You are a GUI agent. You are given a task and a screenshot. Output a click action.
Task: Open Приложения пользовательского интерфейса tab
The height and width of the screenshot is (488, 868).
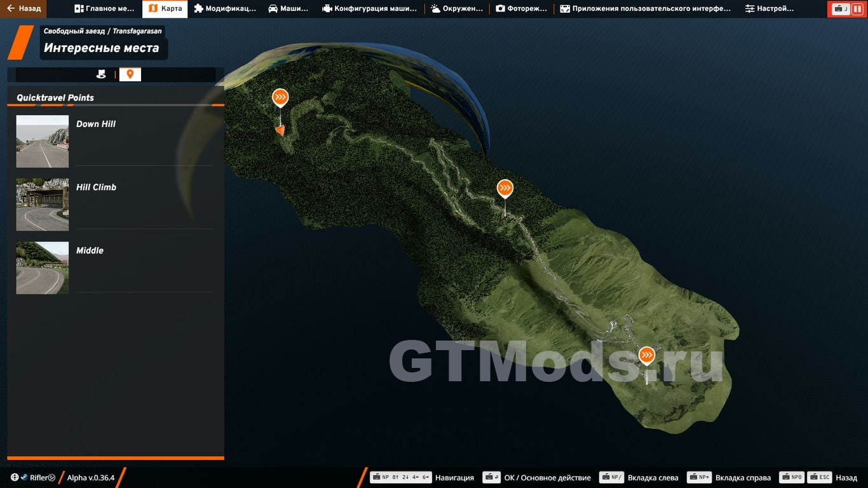point(645,9)
